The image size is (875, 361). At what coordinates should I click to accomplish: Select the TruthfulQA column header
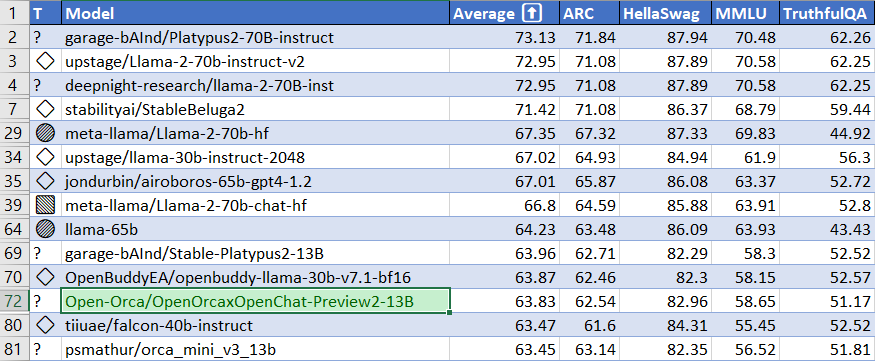pyautogui.click(x=827, y=14)
